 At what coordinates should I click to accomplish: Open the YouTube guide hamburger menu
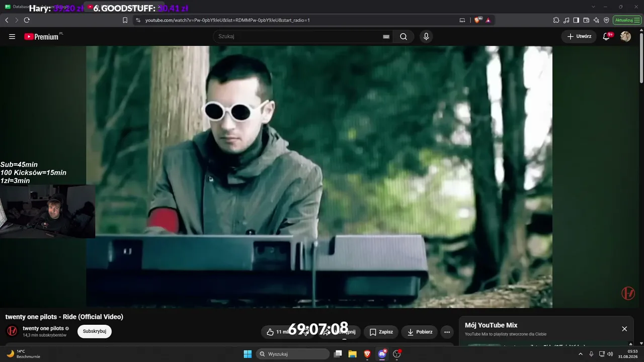pos(12,37)
